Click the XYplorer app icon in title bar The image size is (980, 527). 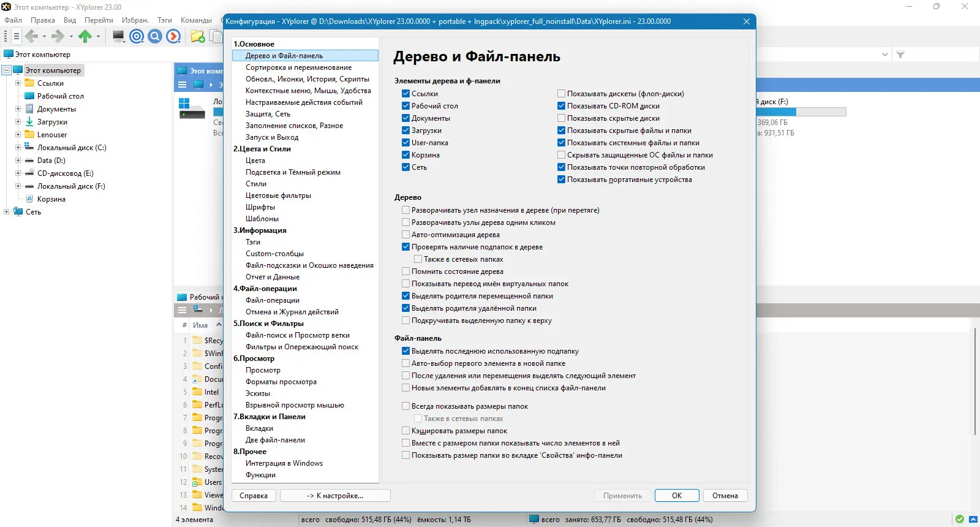coord(7,7)
